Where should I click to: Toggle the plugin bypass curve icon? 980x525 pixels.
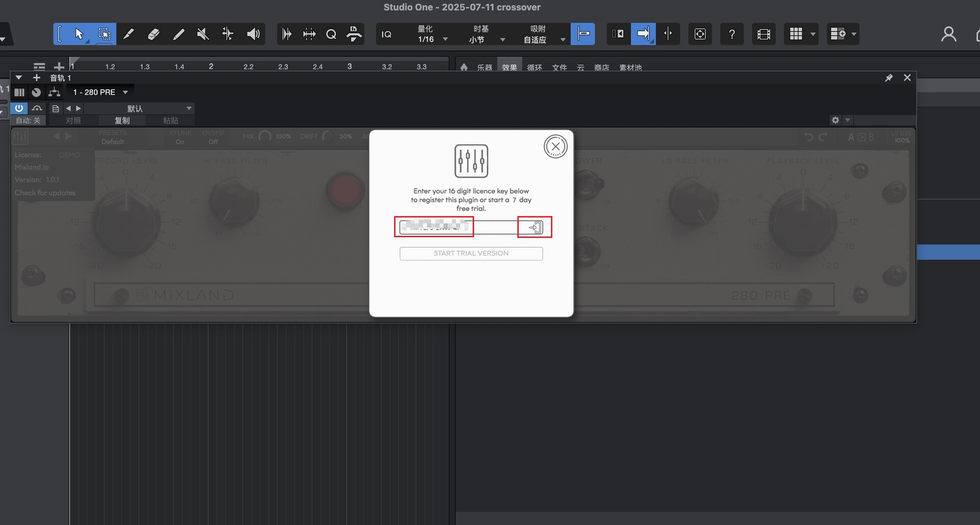pyautogui.click(x=37, y=108)
